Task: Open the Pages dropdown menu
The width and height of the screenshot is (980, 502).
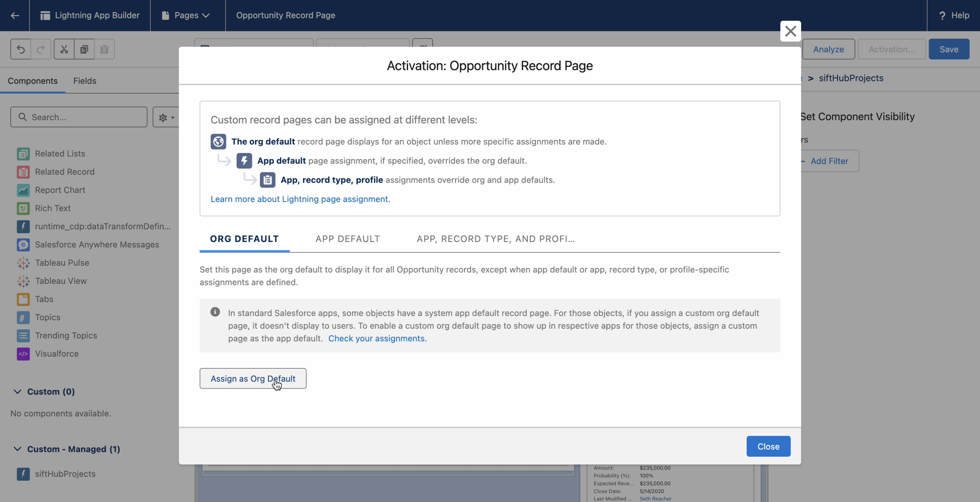Action: [x=186, y=15]
